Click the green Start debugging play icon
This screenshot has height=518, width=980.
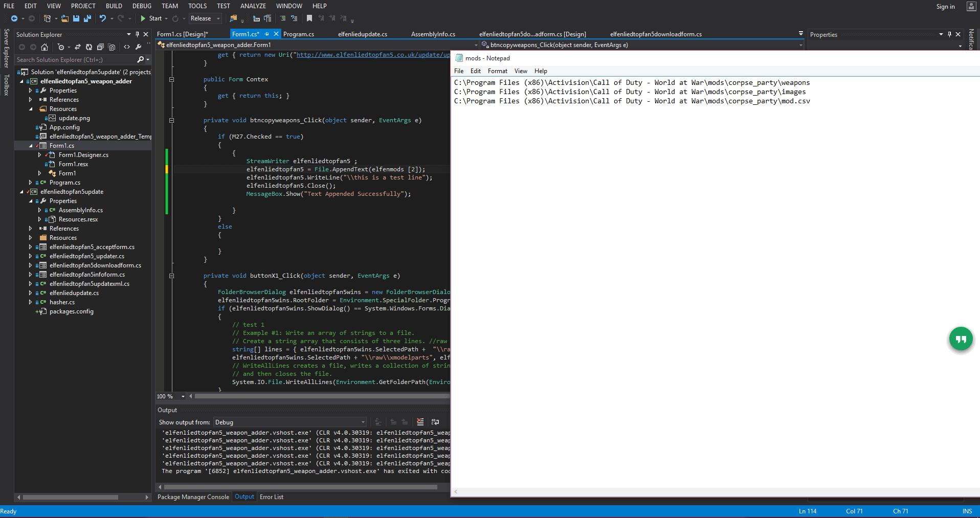143,18
